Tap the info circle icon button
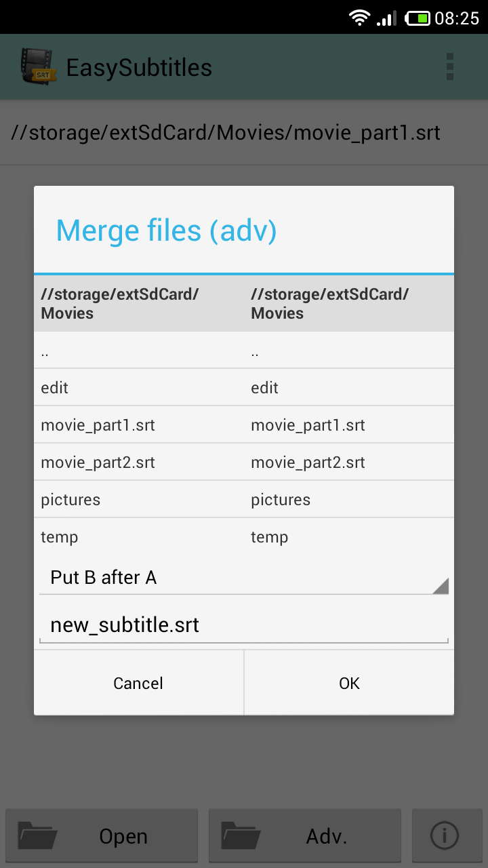 [x=444, y=836]
